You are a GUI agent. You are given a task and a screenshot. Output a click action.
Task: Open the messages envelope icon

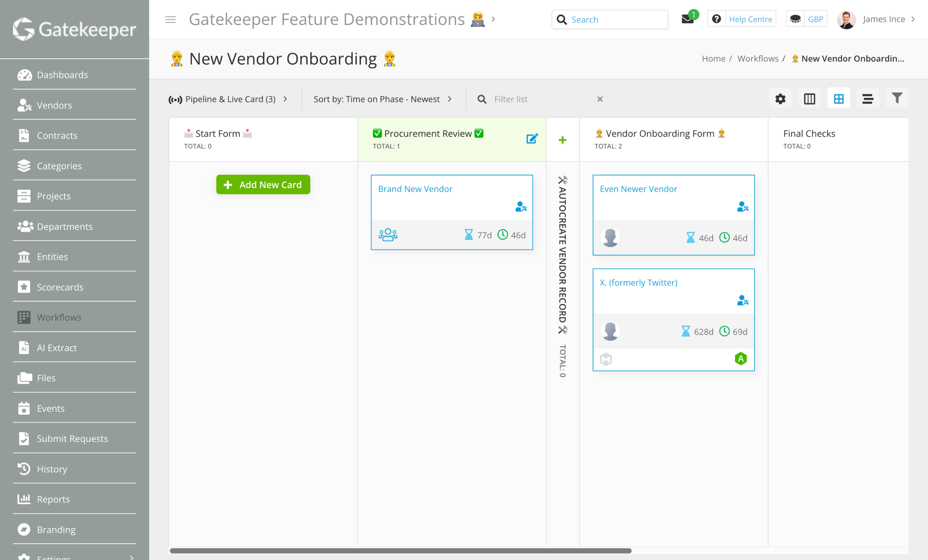pos(687,19)
